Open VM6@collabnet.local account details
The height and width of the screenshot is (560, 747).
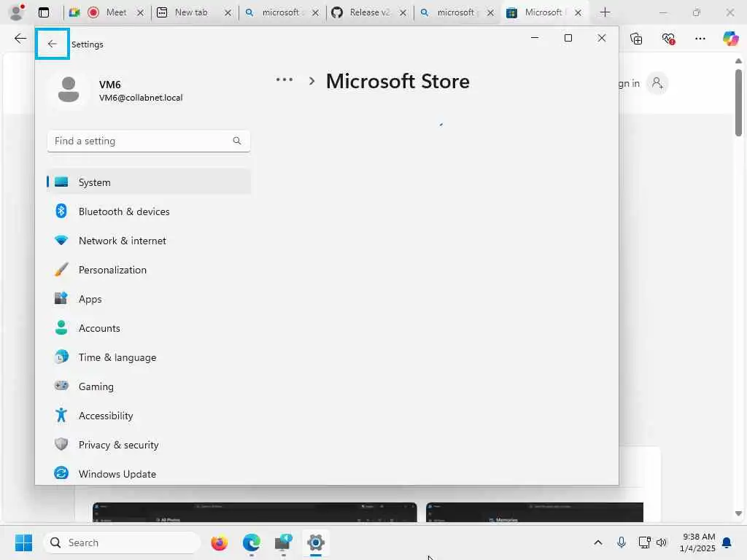(x=141, y=98)
